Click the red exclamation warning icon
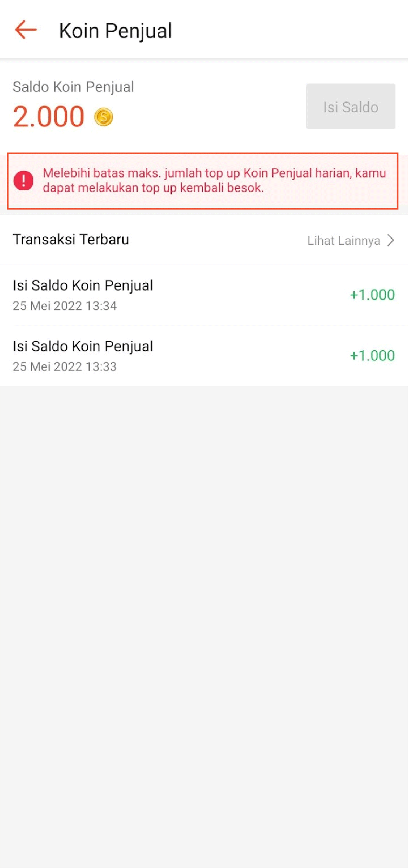Image resolution: width=408 pixels, height=868 pixels. pyautogui.click(x=23, y=181)
